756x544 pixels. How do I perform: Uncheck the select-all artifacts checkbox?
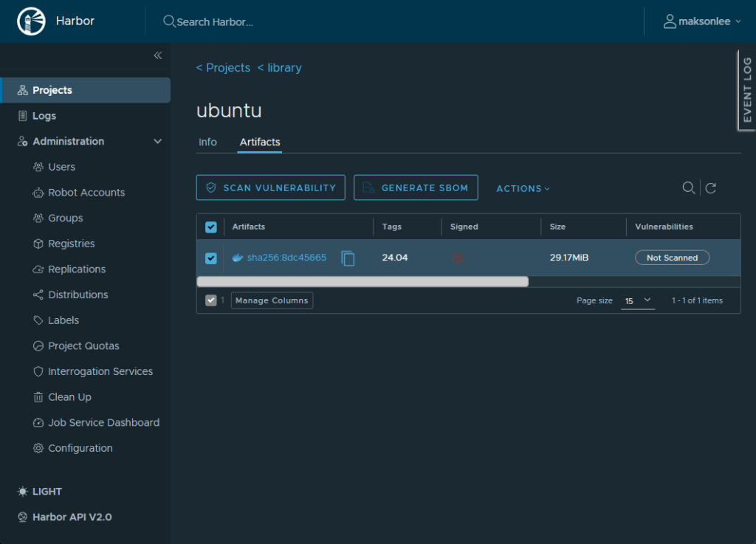211,227
